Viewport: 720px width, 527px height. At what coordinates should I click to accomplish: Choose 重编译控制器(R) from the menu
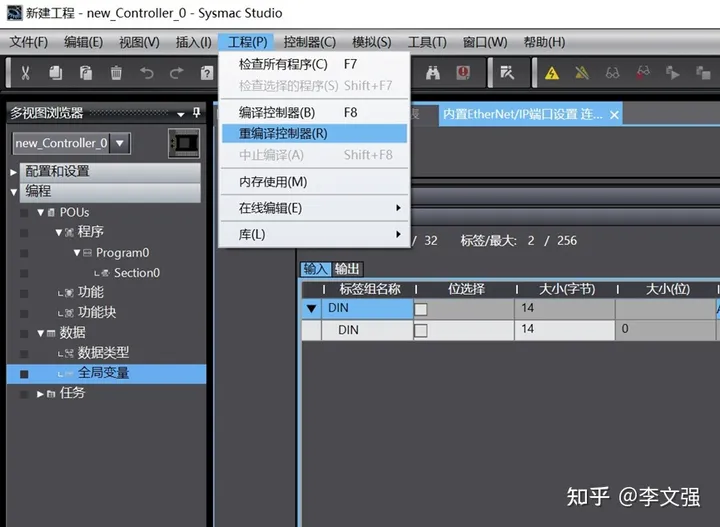[315, 134]
